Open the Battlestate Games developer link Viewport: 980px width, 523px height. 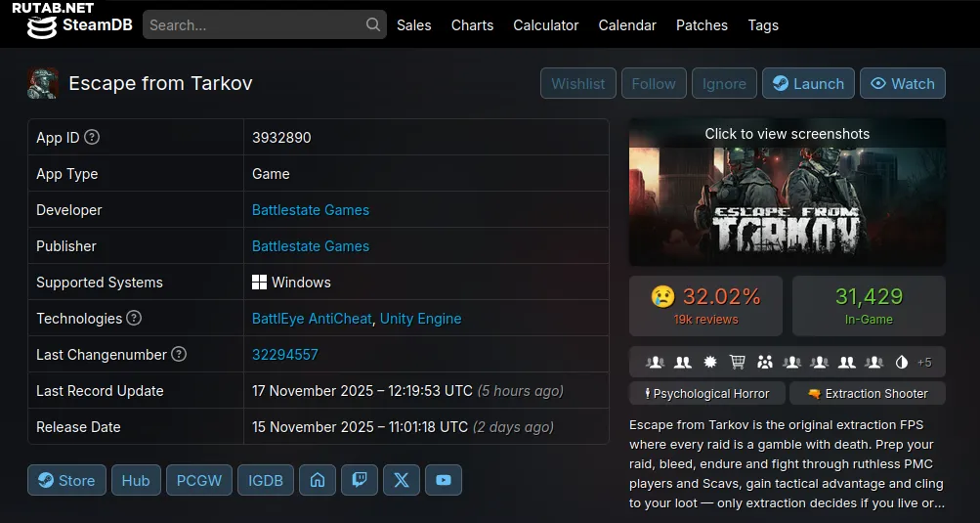point(311,210)
